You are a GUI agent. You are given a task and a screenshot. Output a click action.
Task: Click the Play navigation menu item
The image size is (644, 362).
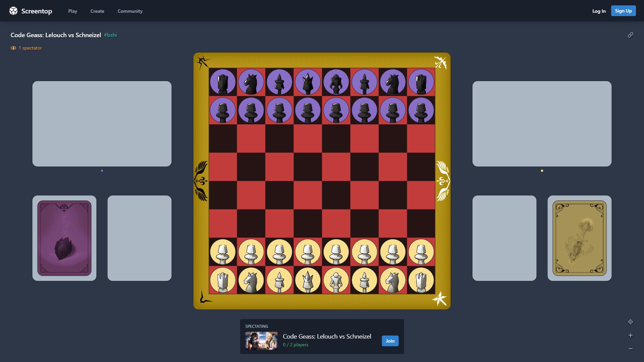(72, 11)
